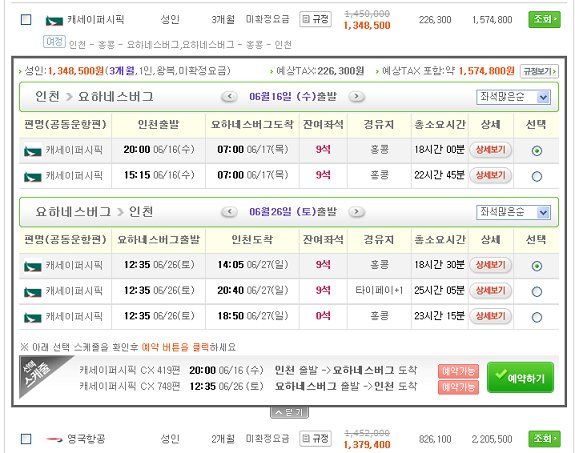
Task: Tick the 캐세이퍼시픽 fare checkbox
Action: point(26,19)
